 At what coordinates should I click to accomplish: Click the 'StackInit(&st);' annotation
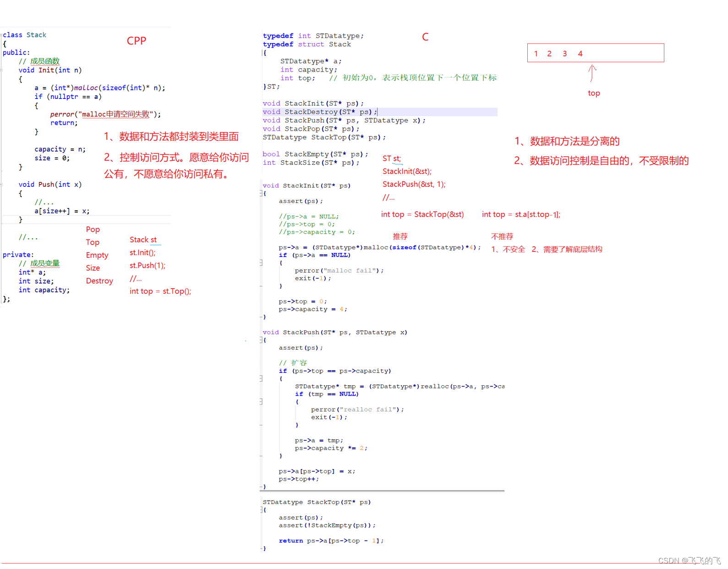pos(407,171)
